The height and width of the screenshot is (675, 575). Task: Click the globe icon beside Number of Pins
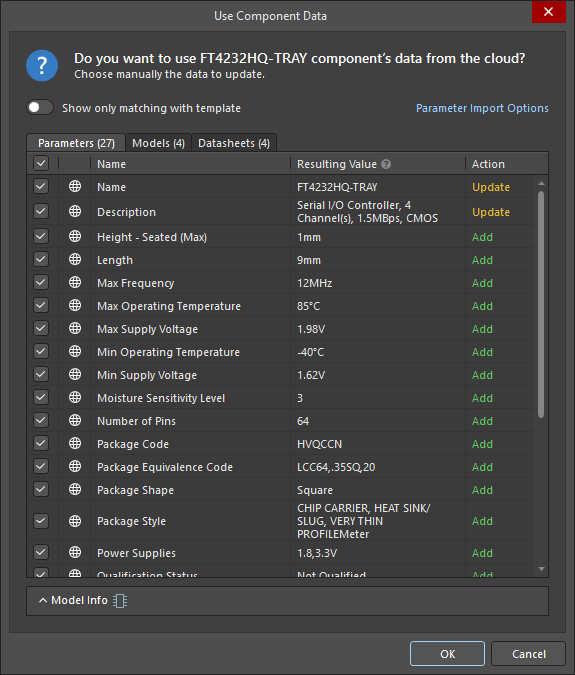pyautogui.click(x=75, y=420)
